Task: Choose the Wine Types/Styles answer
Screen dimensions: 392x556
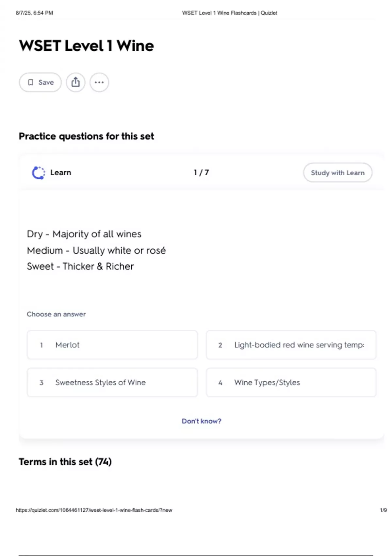Action: pyautogui.click(x=291, y=383)
